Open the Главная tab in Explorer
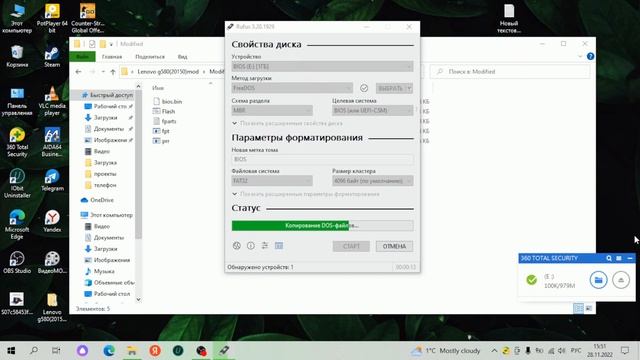The height and width of the screenshot is (360, 640). pyautogui.click(x=112, y=57)
